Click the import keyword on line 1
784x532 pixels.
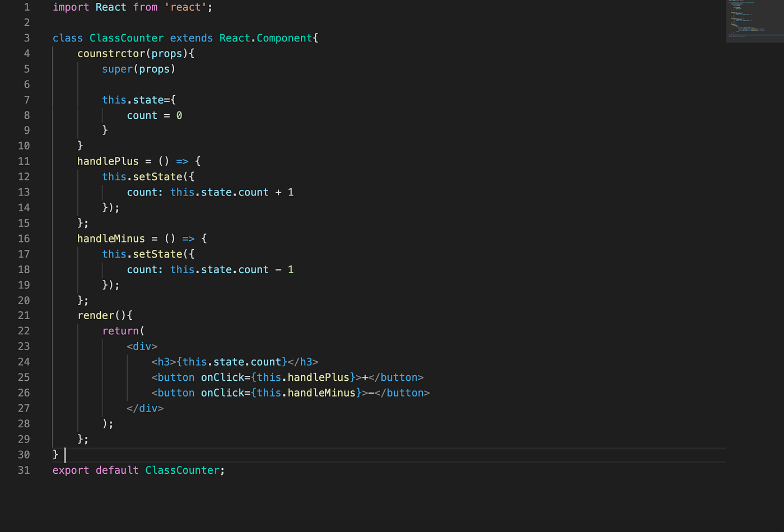click(71, 7)
